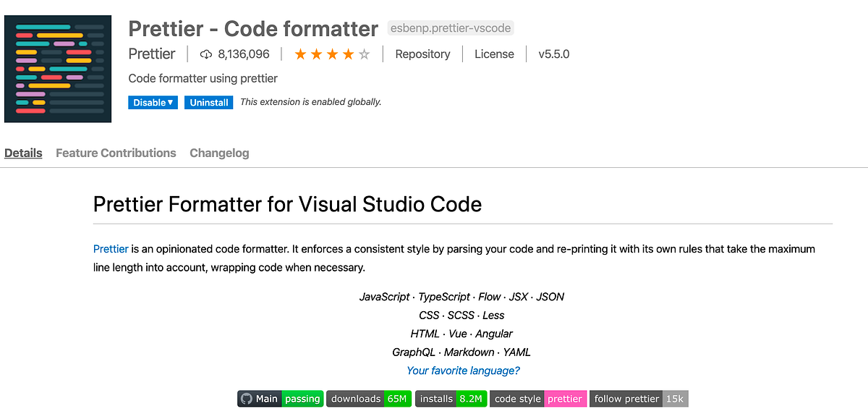868x419 pixels.
Task: Select the Details tab
Action: (23, 153)
